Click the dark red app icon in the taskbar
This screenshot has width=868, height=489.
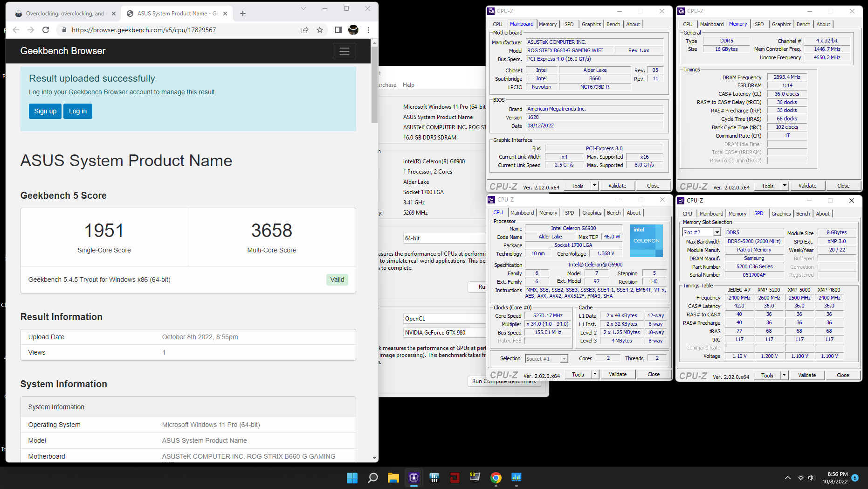[x=455, y=478]
